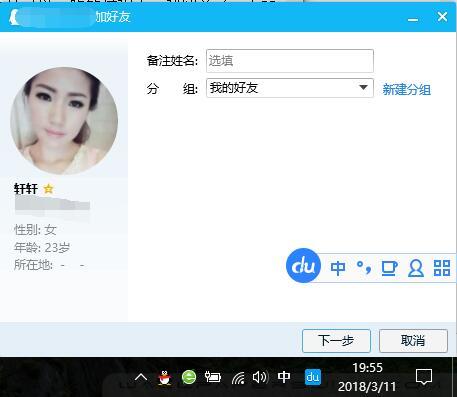Toggle the taskbar 中 language indicator

click(284, 377)
